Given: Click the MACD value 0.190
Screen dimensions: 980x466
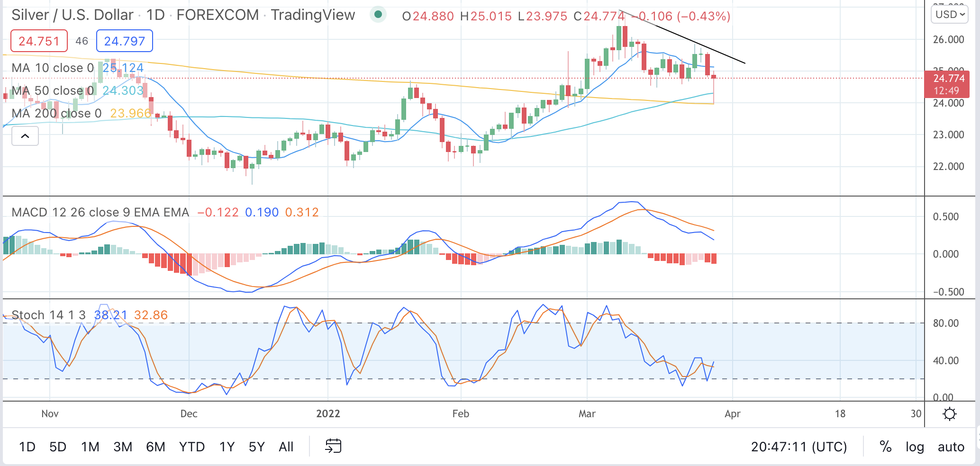Looking at the screenshot, I should tap(262, 212).
